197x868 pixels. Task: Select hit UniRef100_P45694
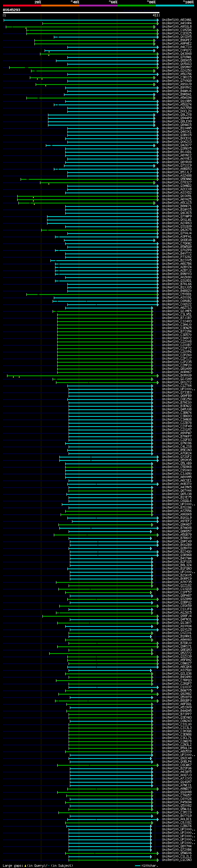pyautogui.click(x=177, y=802)
